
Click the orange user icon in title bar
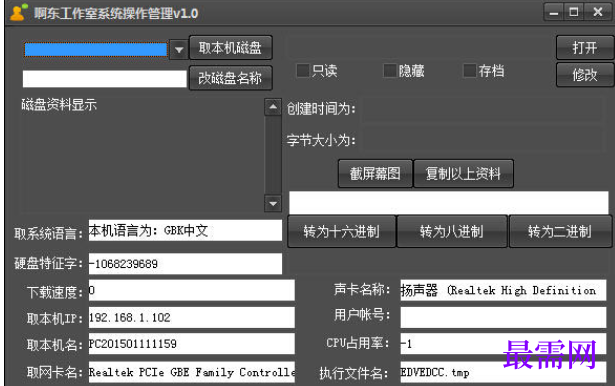point(18,12)
